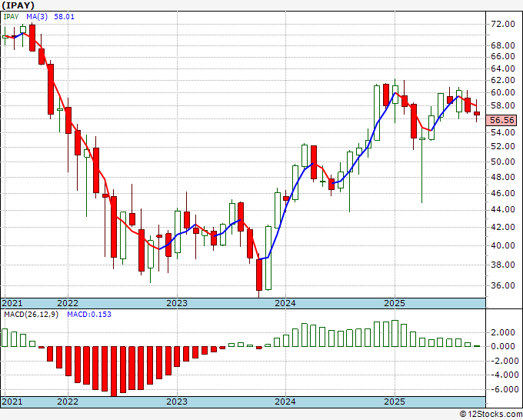Click the 64.00 price axis label
Viewport: 523px width, 420px height.
503,68
